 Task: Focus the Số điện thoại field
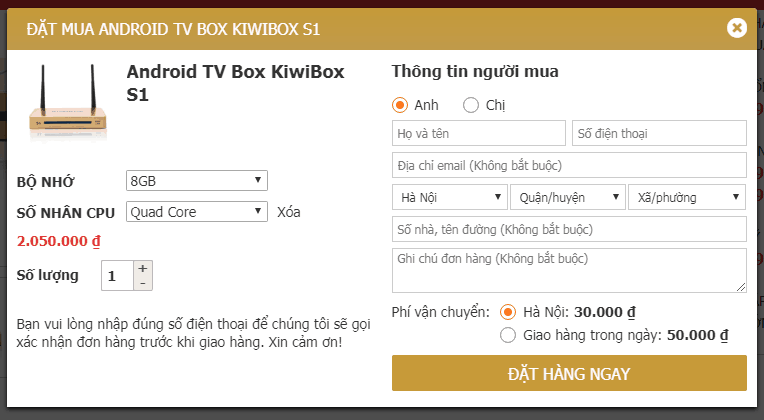pyautogui.click(x=659, y=133)
